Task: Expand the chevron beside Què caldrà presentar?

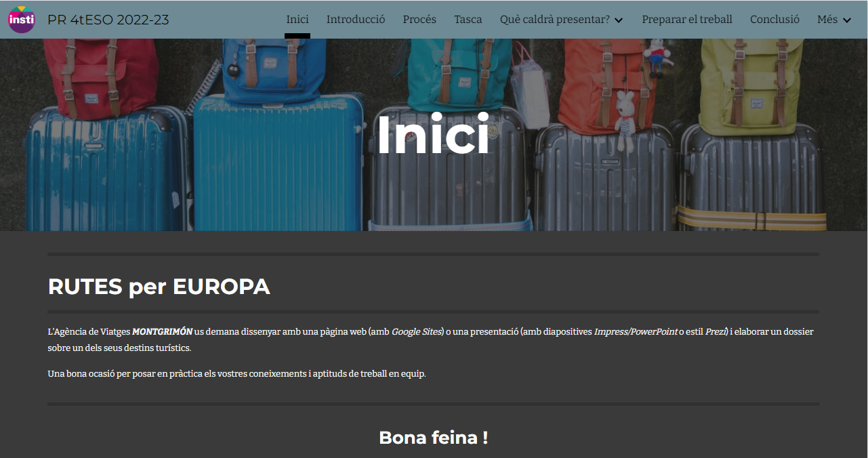Action: click(619, 20)
